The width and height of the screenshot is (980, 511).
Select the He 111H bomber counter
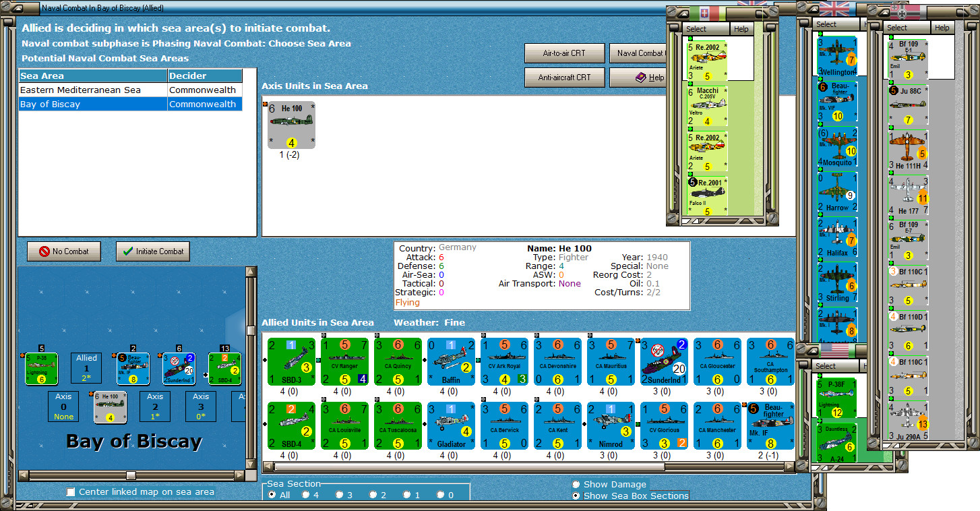click(x=908, y=151)
